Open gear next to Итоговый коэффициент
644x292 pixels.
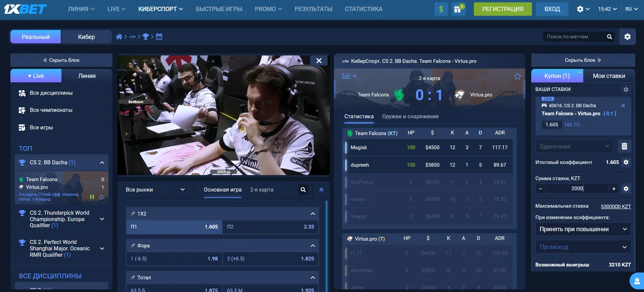626,162
